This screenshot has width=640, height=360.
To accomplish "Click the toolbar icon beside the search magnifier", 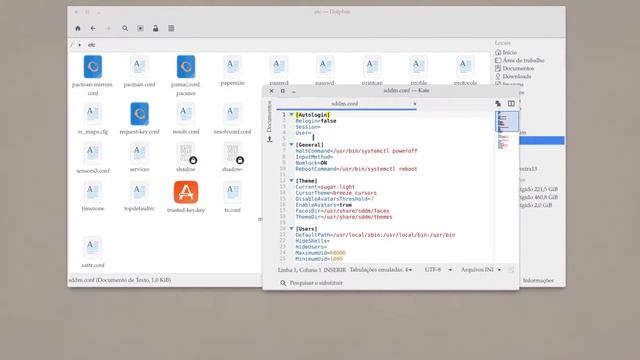I will [x=140, y=28].
